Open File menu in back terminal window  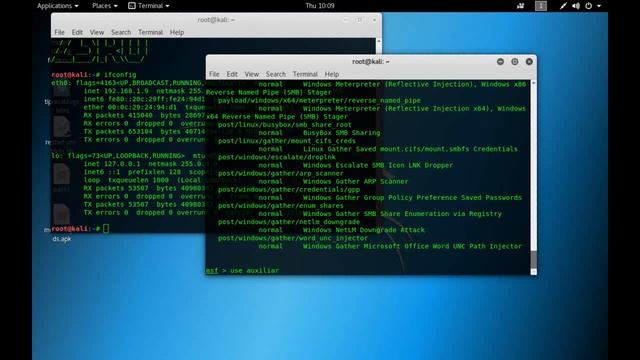click(59, 32)
